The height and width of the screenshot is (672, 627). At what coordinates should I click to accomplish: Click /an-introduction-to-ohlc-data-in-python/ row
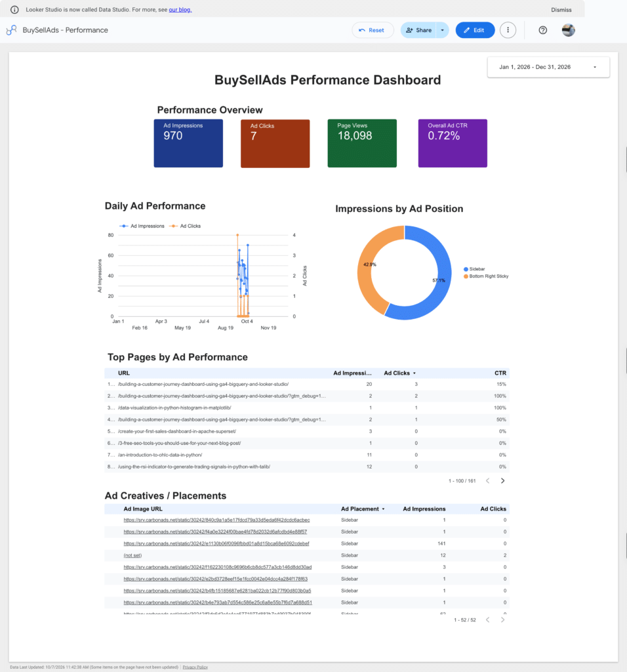point(307,455)
